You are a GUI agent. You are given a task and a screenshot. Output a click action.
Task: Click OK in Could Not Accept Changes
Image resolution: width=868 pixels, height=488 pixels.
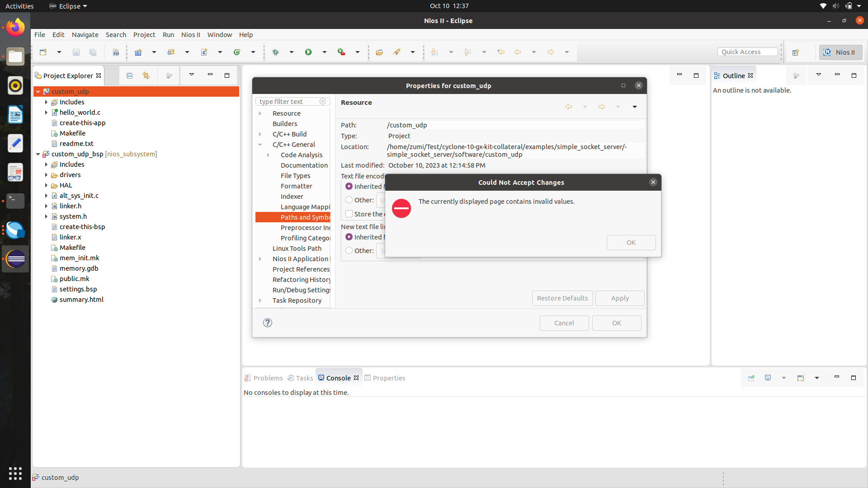(631, 243)
